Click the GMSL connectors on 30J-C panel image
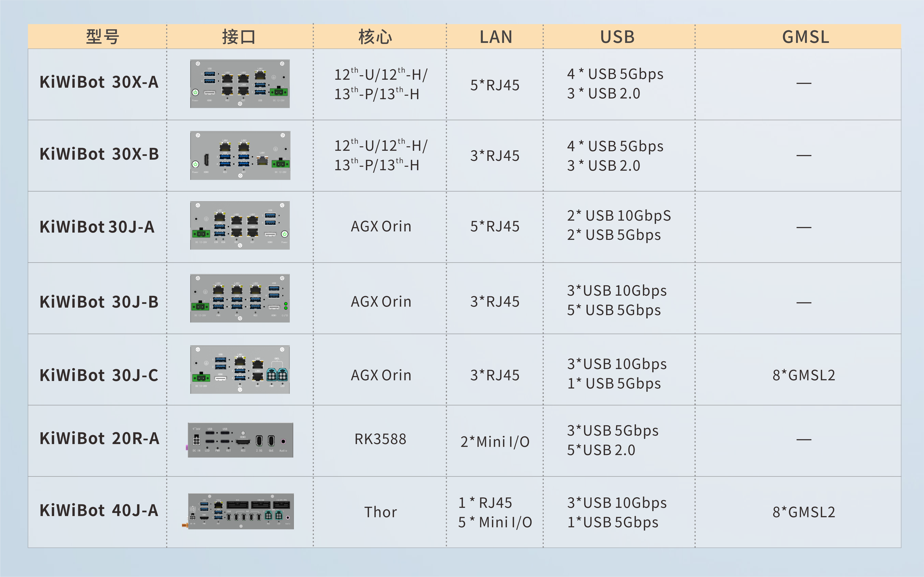The width and height of the screenshot is (924, 577). (x=276, y=375)
